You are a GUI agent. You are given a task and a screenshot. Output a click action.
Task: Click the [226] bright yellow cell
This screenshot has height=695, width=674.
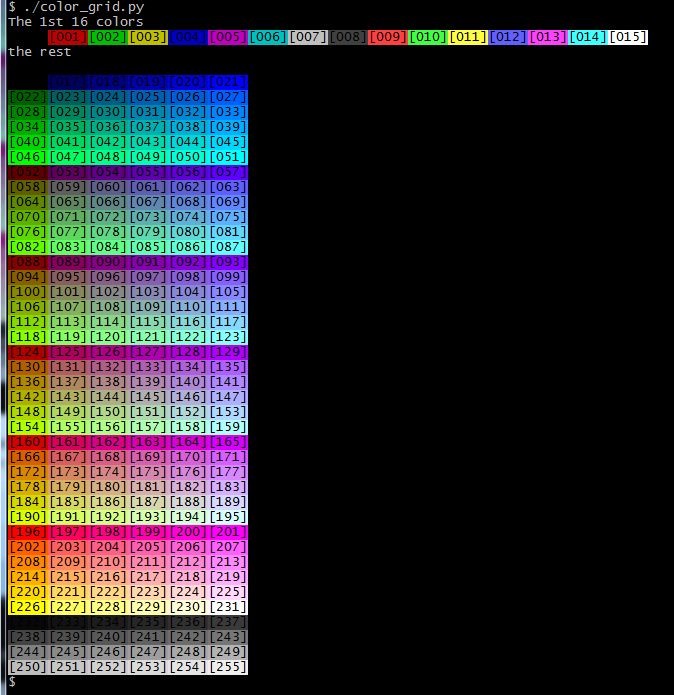tap(28, 607)
